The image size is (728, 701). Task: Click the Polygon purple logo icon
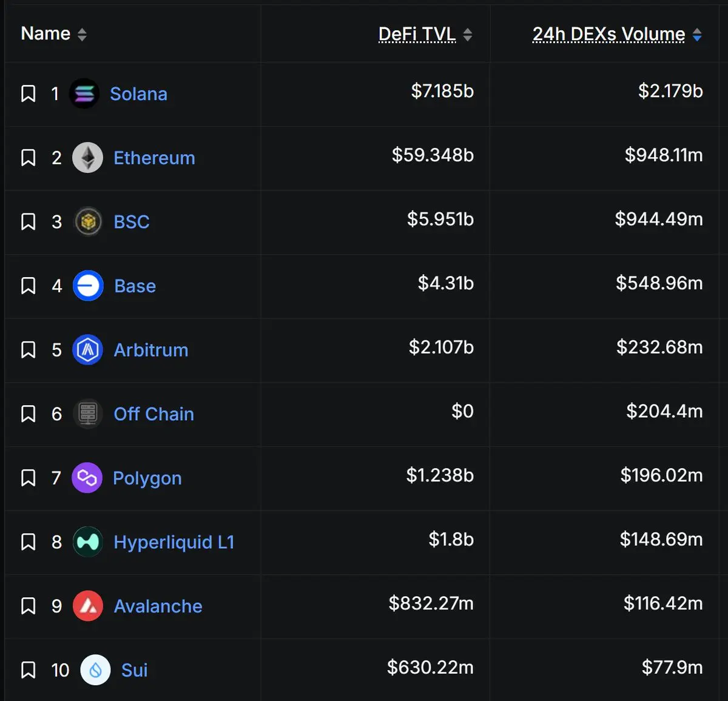[x=87, y=478]
